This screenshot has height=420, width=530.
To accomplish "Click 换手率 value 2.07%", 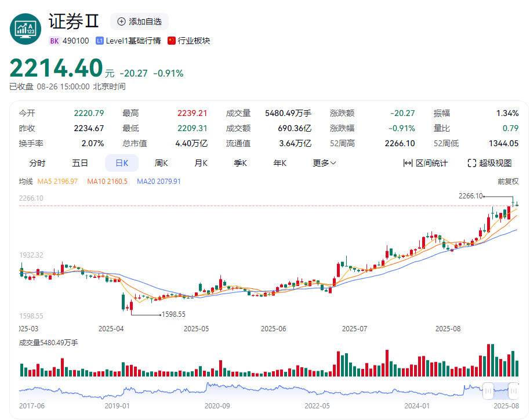I will coord(93,144).
